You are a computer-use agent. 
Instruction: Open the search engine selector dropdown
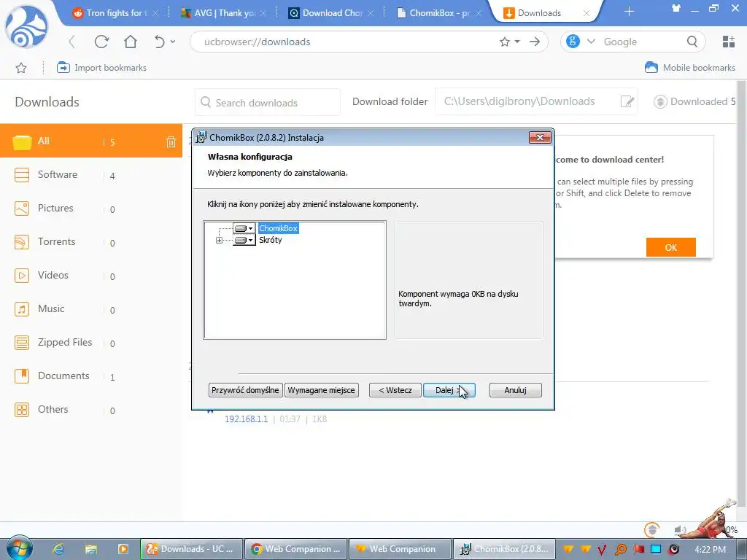click(x=591, y=42)
